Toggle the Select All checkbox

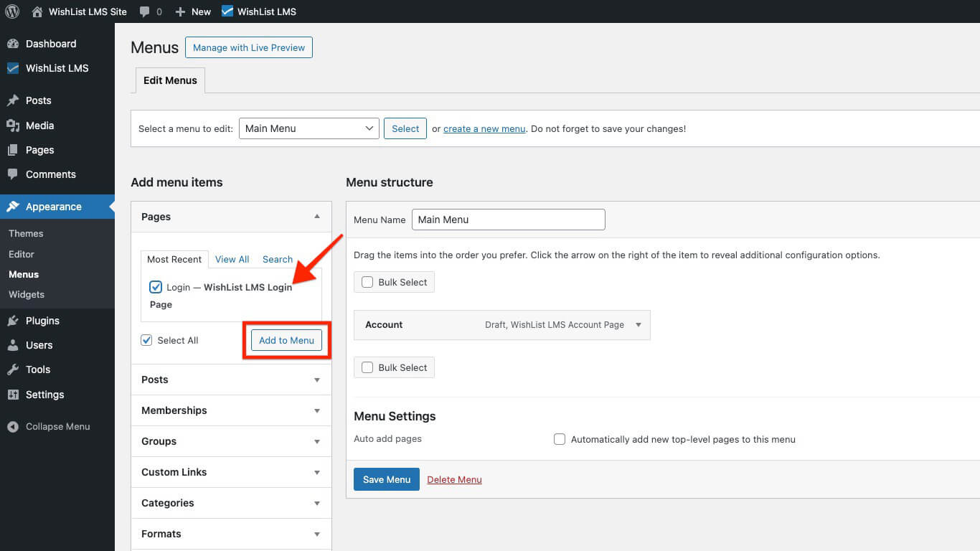(146, 340)
